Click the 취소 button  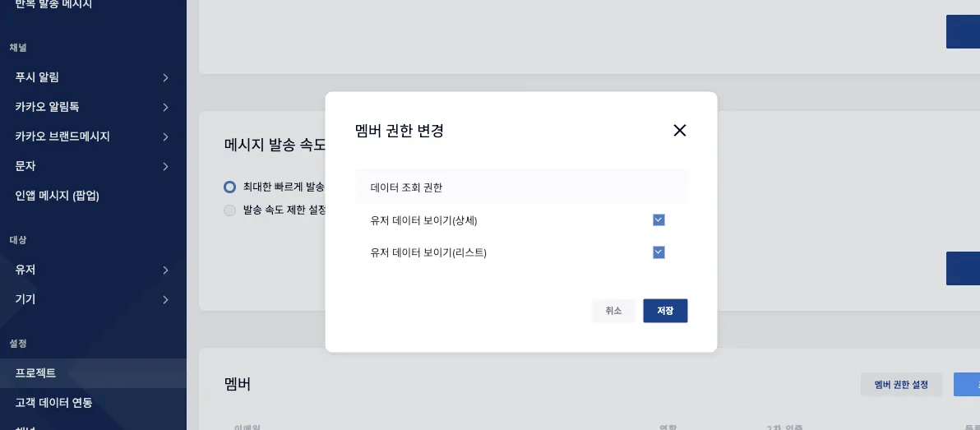[x=614, y=311]
